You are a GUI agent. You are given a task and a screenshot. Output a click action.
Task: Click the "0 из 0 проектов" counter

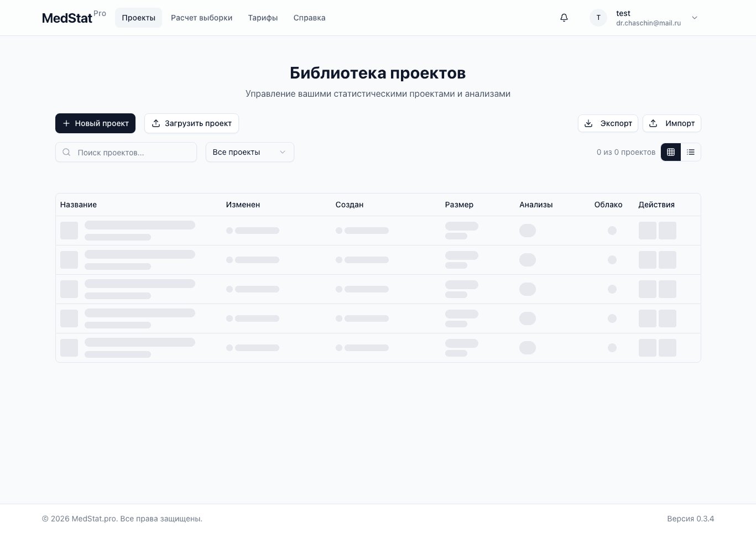tap(626, 152)
